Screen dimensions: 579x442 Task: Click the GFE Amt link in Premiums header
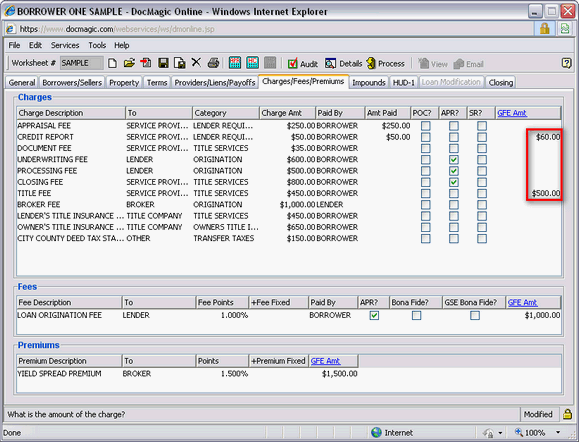pyautogui.click(x=325, y=361)
